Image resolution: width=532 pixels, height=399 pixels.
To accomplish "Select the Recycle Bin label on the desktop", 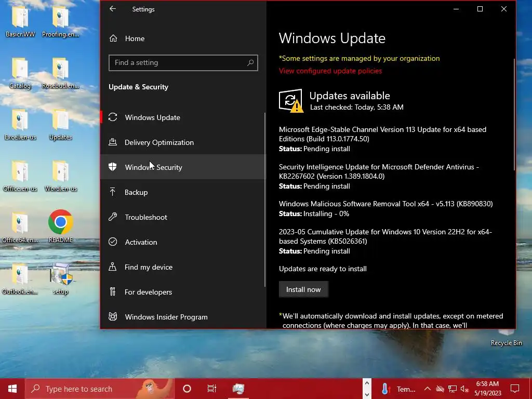I will point(506,343).
